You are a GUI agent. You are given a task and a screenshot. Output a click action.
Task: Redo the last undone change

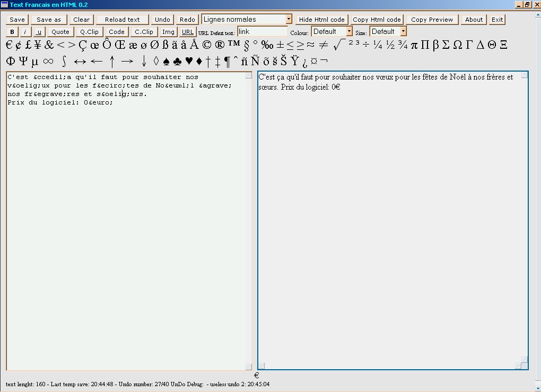187,20
